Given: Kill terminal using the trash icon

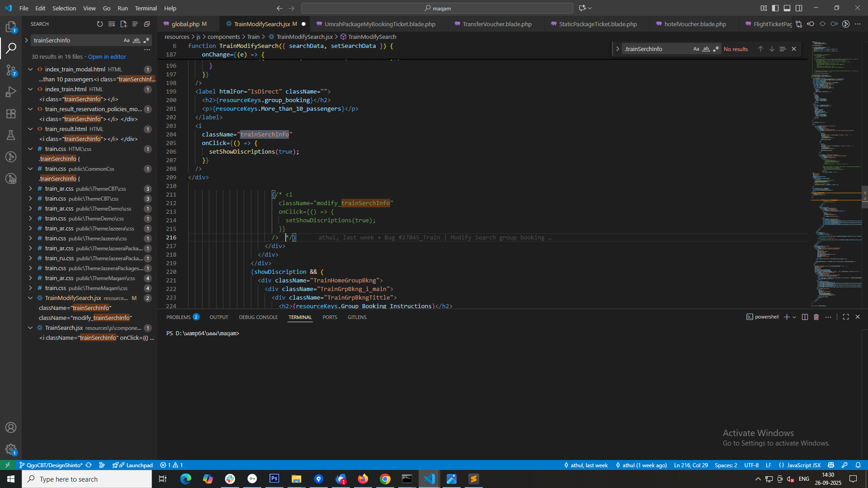Looking at the screenshot, I should (816, 317).
